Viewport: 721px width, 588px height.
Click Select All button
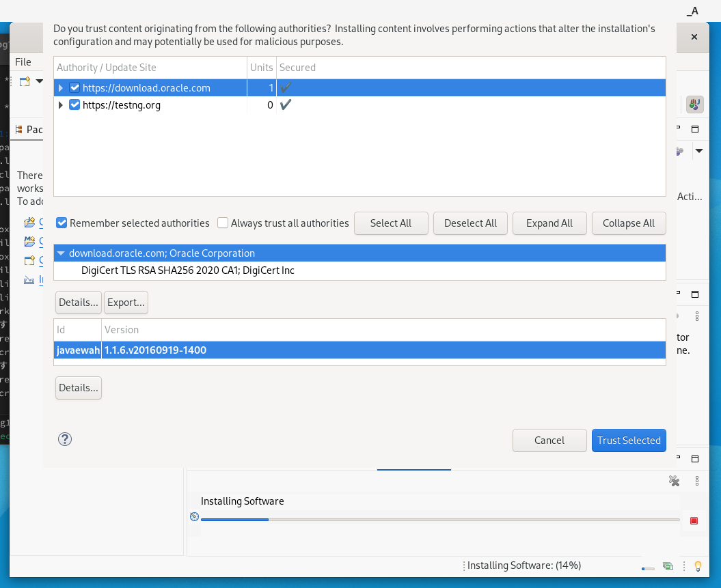391,223
